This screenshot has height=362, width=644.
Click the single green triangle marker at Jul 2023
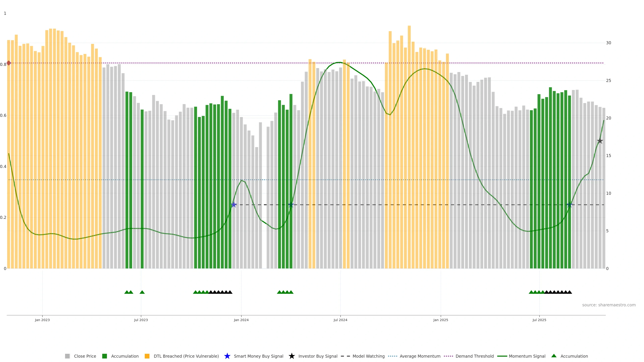click(142, 292)
